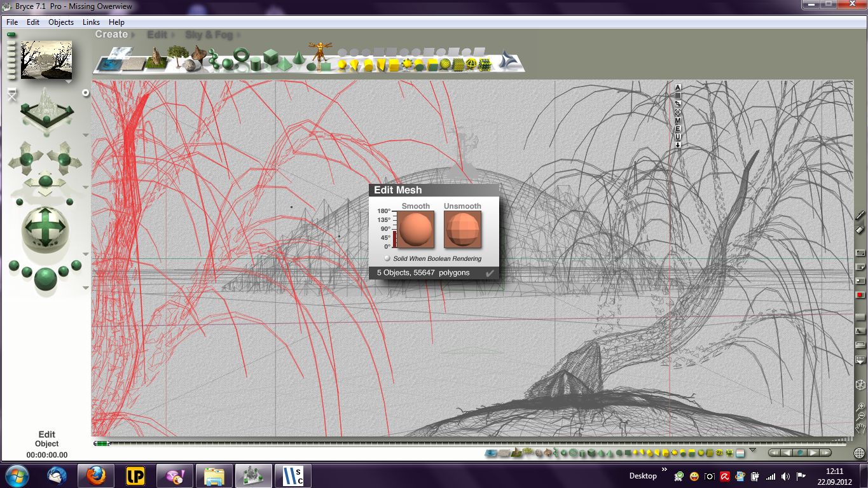The height and width of the screenshot is (488, 868).
Task: Select the A selection mode letter icon
Action: tap(678, 88)
